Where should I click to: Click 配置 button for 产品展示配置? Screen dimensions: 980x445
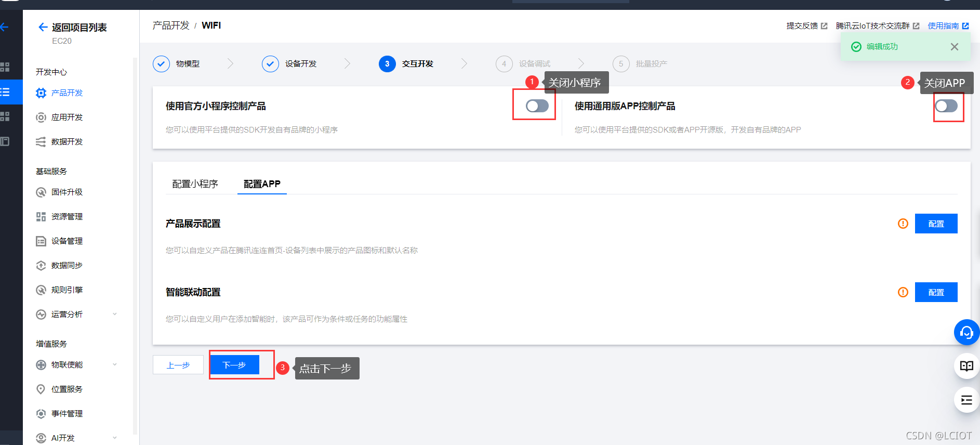pos(936,224)
